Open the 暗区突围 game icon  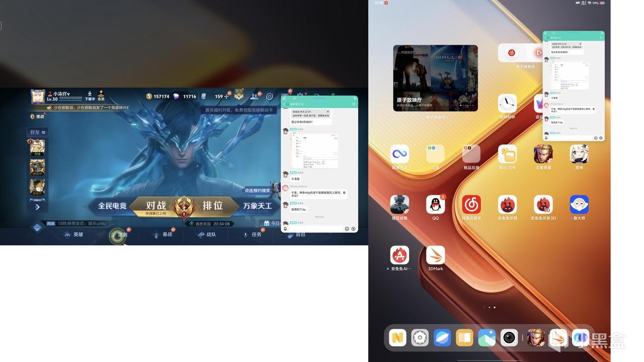[x=399, y=205]
